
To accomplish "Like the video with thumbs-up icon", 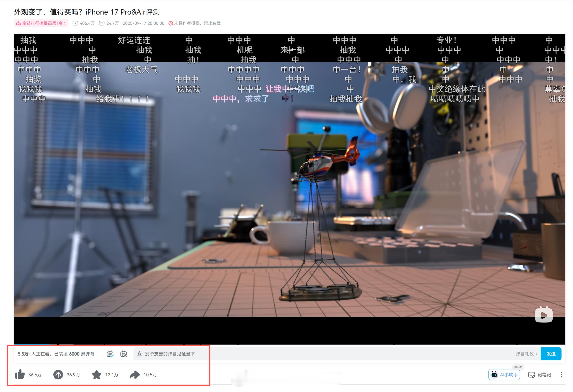I will click(x=20, y=374).
